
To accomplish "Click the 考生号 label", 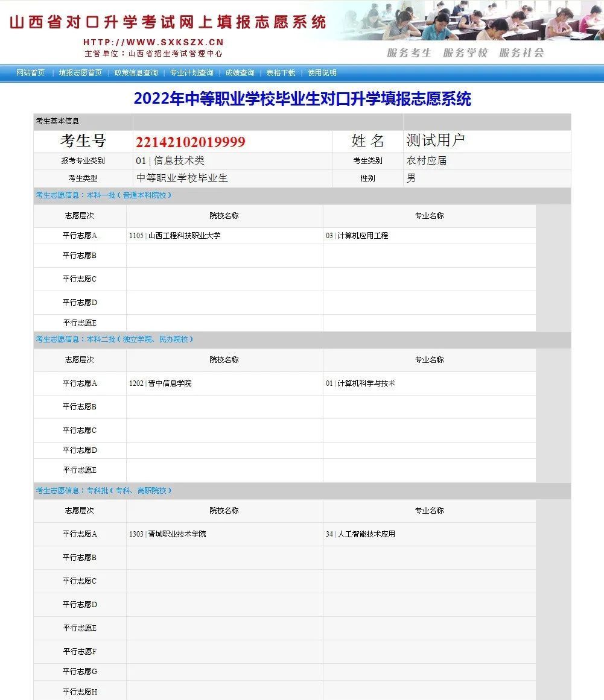I will (83, 140).
